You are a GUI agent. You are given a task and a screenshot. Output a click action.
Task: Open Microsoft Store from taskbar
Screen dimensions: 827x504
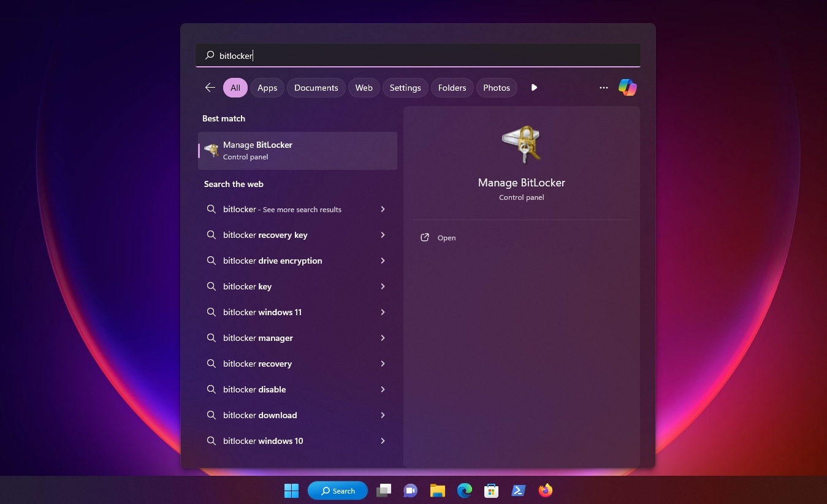click(x=491, y=491)
